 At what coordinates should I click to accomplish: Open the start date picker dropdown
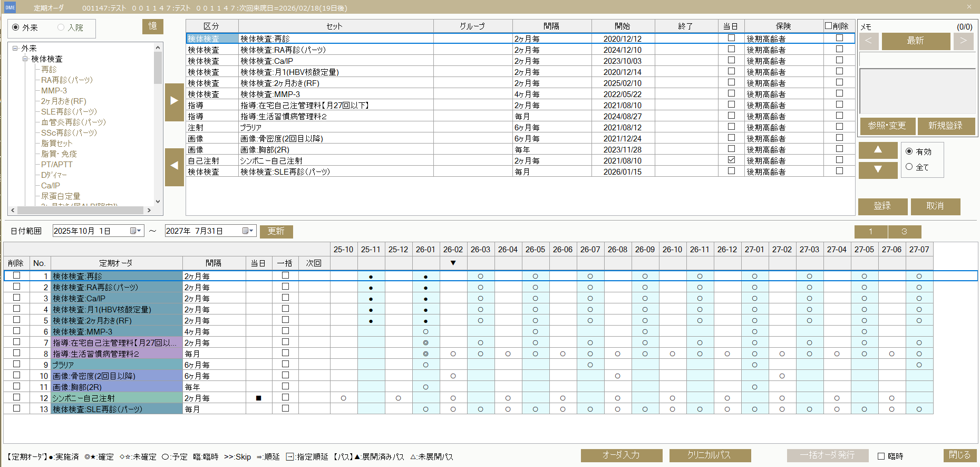(x=135, y=231)
